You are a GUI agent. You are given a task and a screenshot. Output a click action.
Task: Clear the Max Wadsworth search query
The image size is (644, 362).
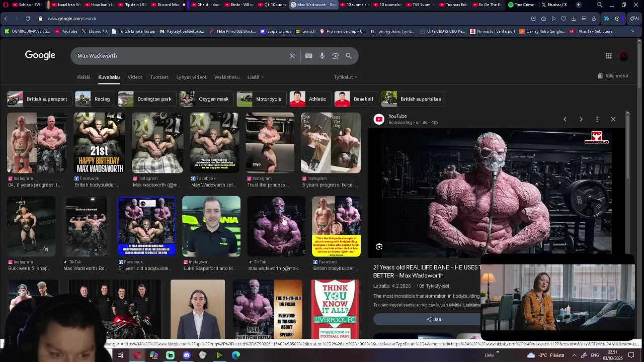tap(292, 56)
